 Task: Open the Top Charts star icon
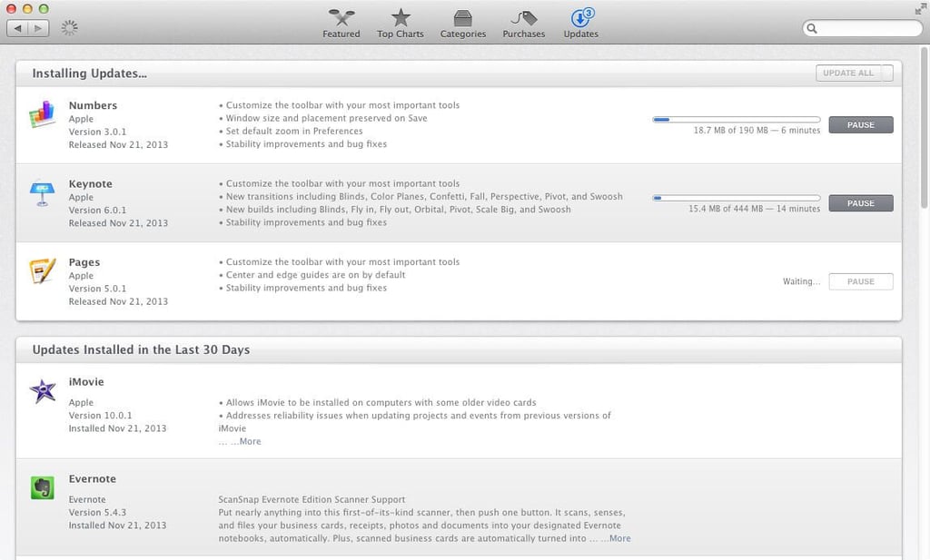point(401,18)
